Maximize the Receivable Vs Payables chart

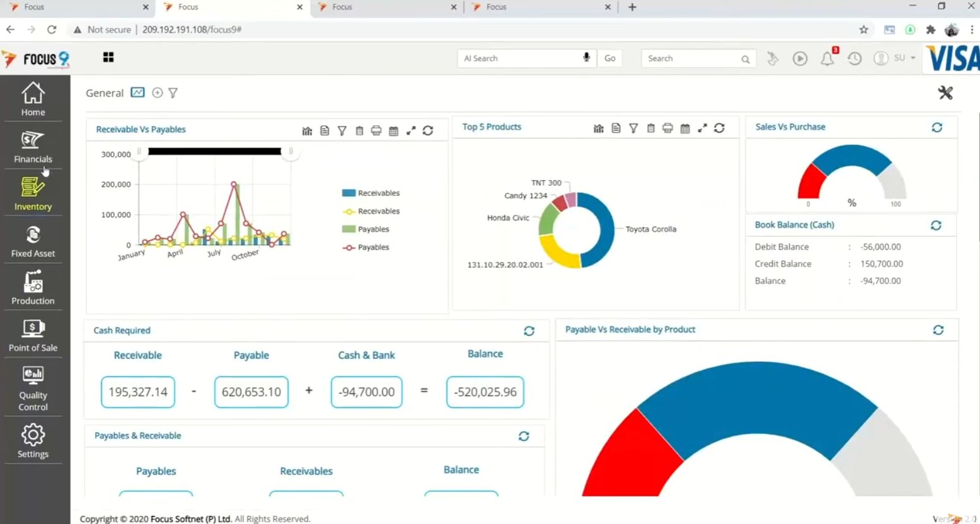pyautogui.click(x=411, y=131)
